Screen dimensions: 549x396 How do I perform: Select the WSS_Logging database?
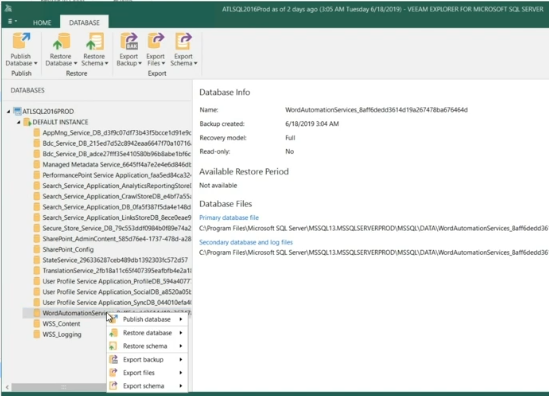click(62, 334)
